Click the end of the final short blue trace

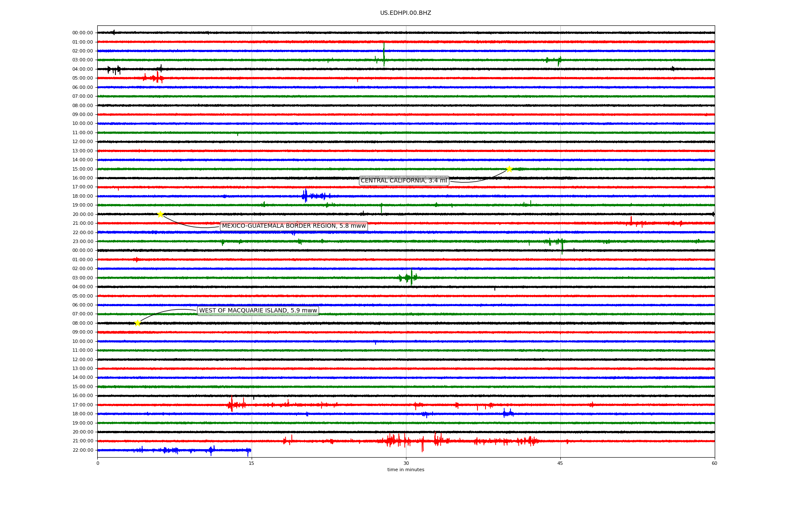[x=250, y=450]
